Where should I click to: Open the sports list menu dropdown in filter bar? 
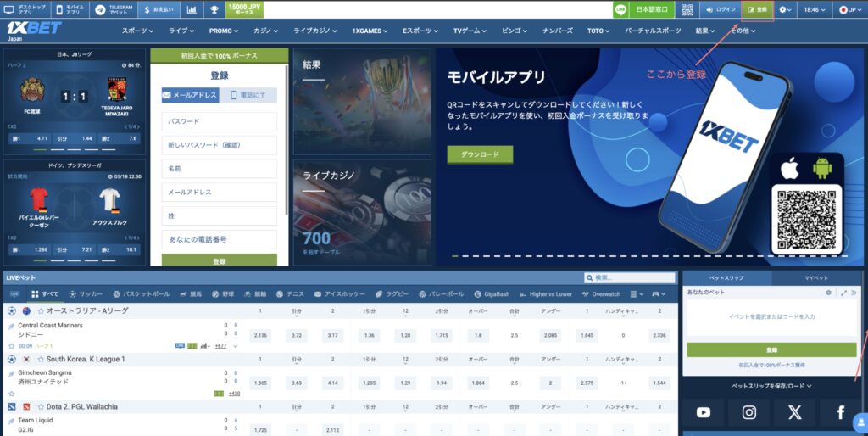pyautogui.click(x=637, y=294)
